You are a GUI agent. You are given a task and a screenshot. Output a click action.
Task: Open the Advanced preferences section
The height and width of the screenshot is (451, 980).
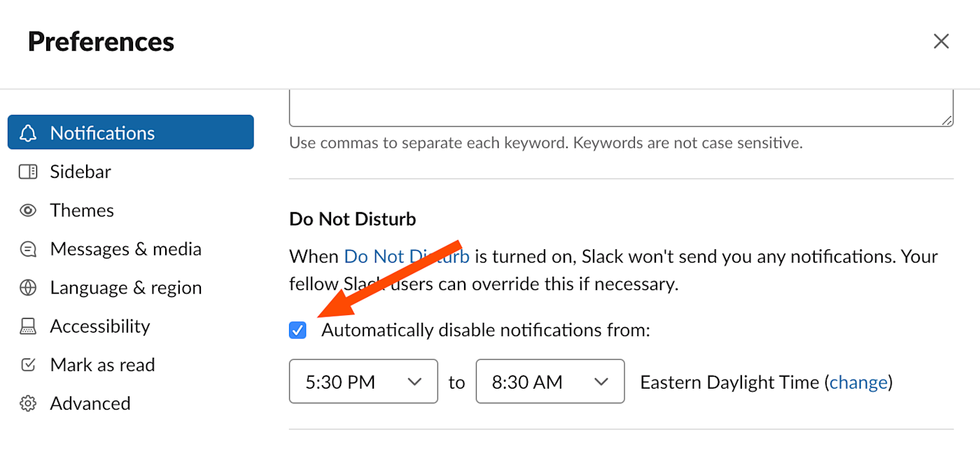90,402
